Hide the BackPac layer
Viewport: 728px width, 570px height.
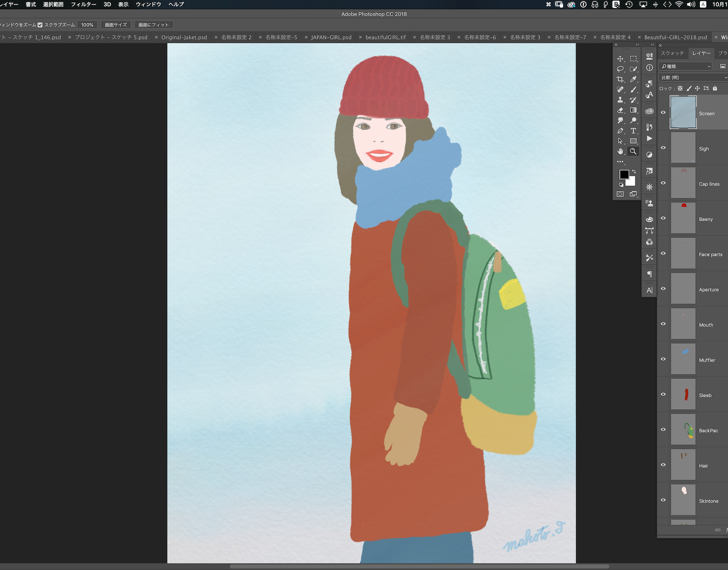point(663,429)
